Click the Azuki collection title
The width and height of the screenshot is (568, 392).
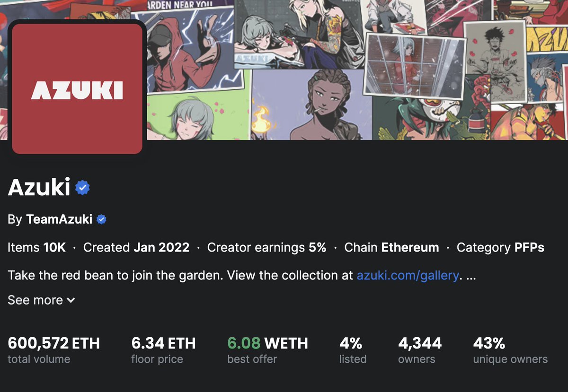(39, 188)
